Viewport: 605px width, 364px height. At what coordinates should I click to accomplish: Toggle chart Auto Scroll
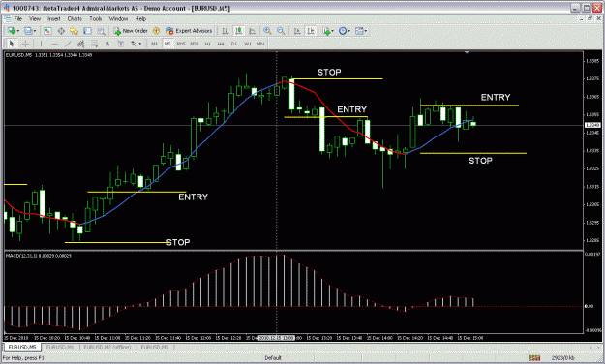(297, 31)
